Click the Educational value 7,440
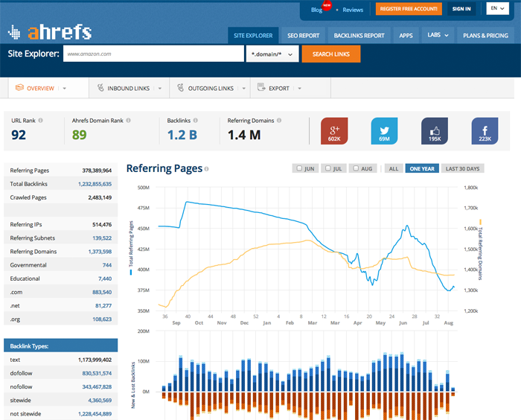Image resolution: width=521 pixels, height=420 pixels. 105,279
